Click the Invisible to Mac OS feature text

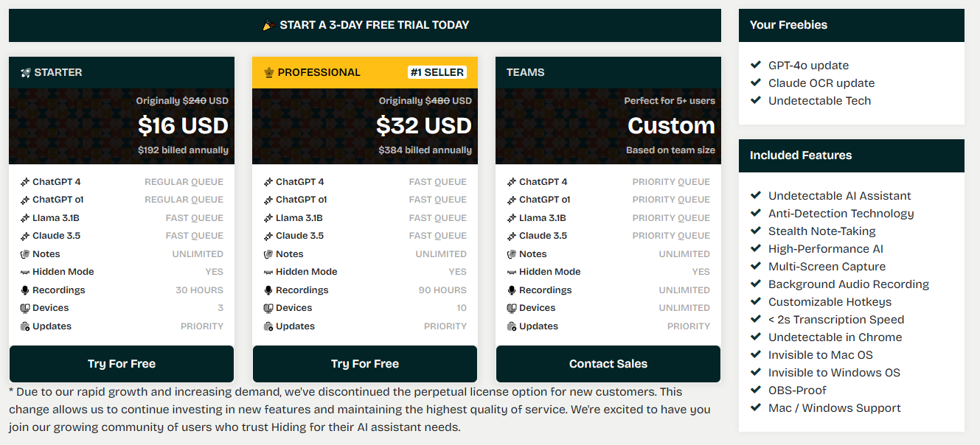[x=821, y=354]
